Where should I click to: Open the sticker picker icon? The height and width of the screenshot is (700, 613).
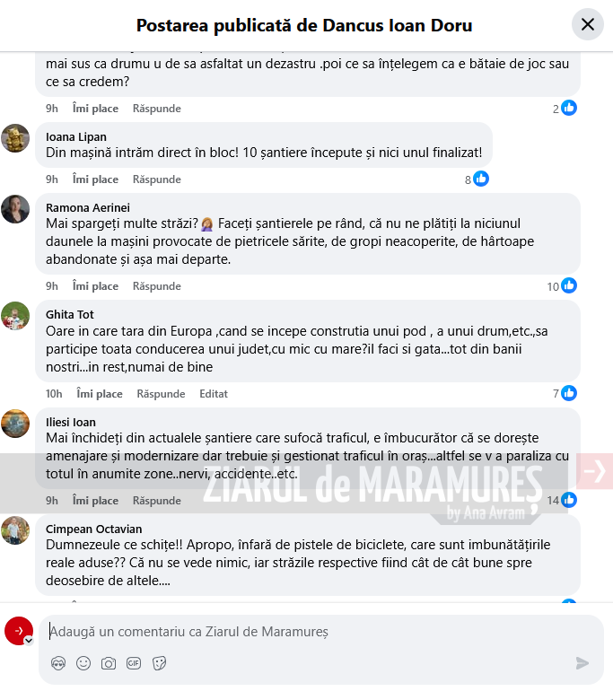(x=159, y=663)
